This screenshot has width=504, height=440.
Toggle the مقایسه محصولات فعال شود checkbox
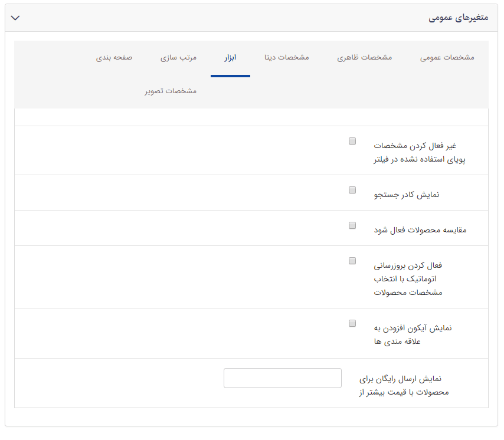coord(352,225)
